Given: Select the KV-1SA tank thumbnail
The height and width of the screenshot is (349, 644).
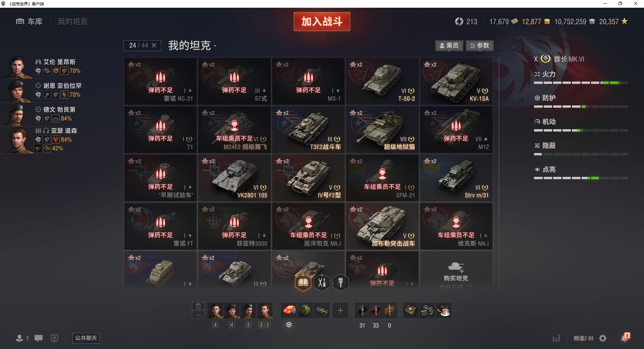Looking at the screenshot, I should point(456,81).
